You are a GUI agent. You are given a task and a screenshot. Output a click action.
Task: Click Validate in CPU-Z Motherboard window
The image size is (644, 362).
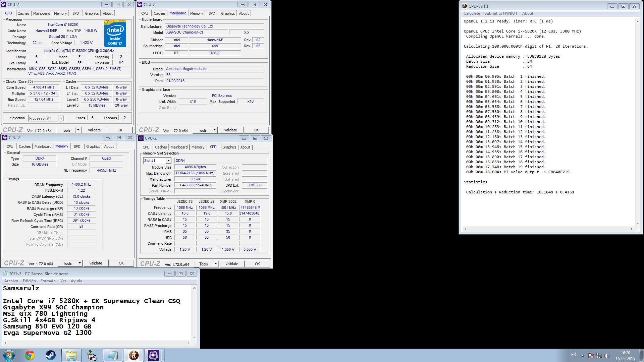[230, 130]
